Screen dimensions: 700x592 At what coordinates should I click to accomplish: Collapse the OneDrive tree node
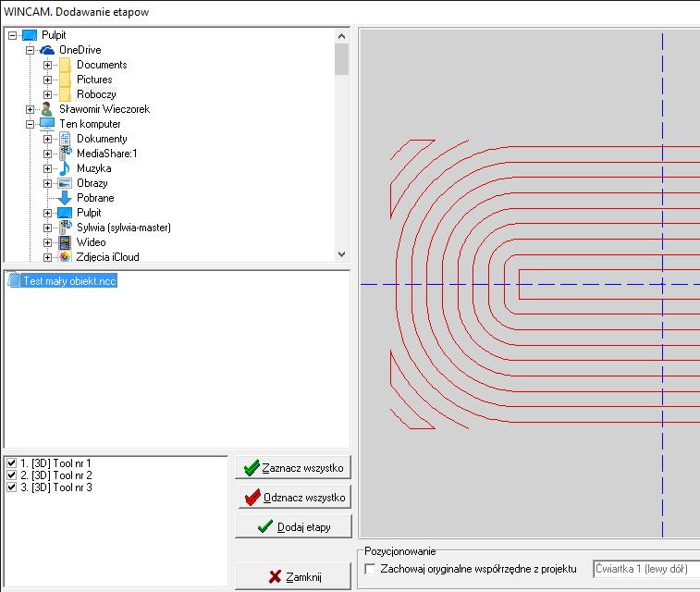[x=30, y=50]
